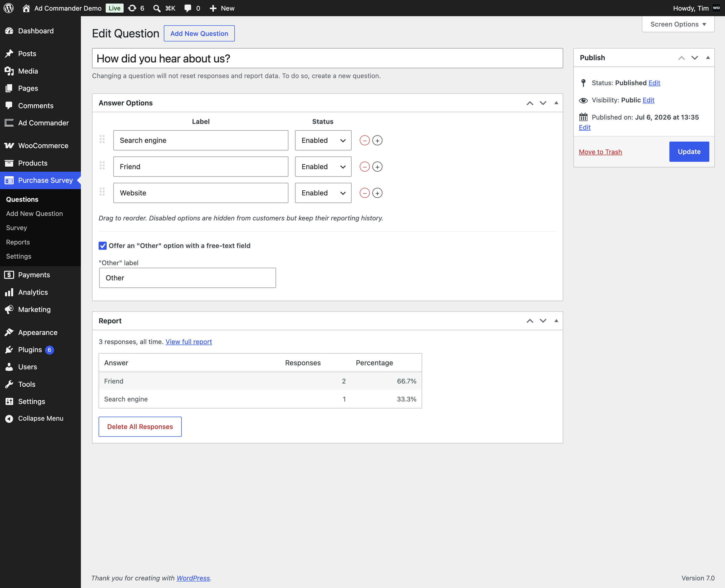
Task: Open Status dropdown for Search engine
Action: click(x=323, y=140)
